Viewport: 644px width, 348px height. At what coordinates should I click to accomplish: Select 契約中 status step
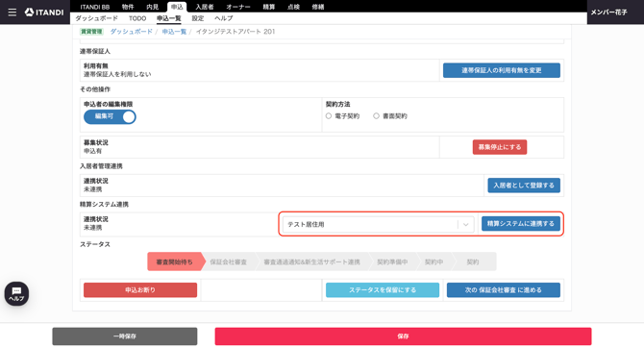[x=433, y=261]
